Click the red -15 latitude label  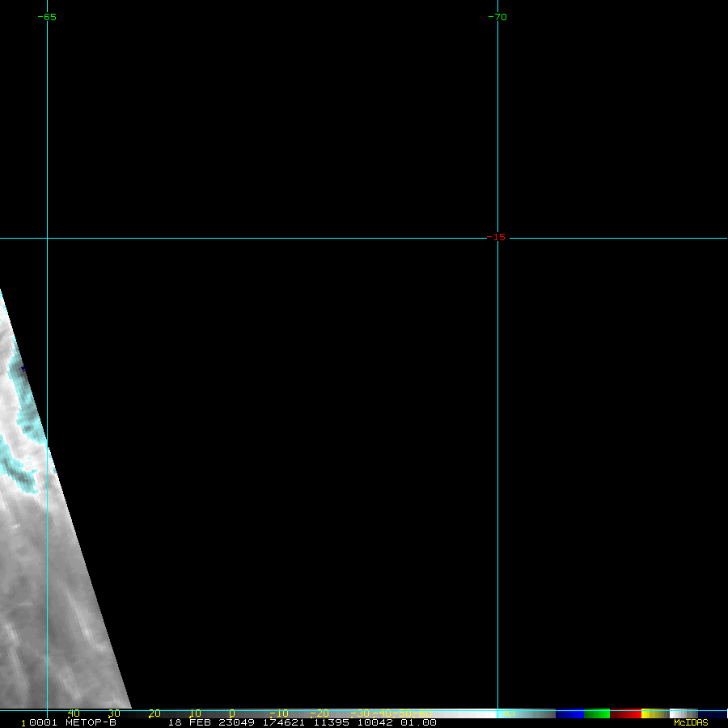pyautogui.click(x=496, y=237)
